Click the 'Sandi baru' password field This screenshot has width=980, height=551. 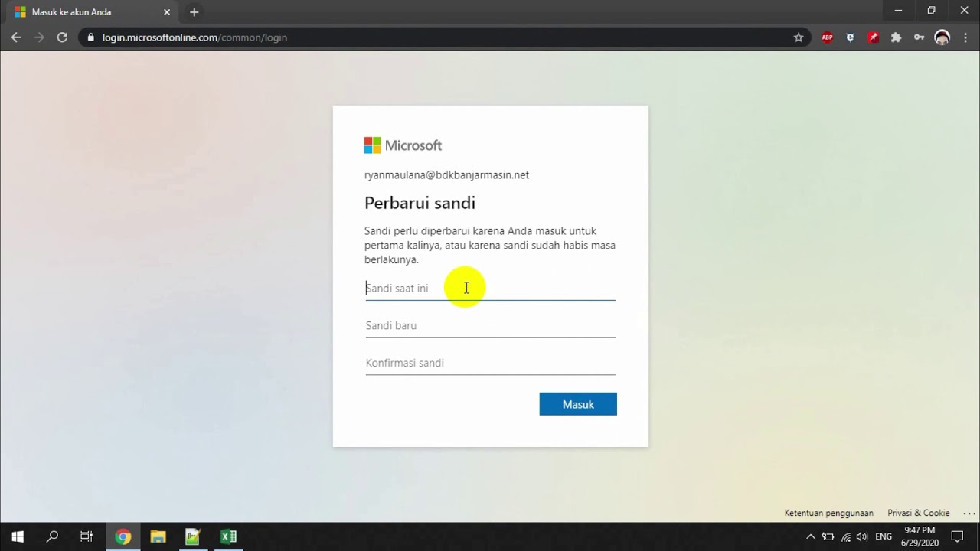coord(490,326)
